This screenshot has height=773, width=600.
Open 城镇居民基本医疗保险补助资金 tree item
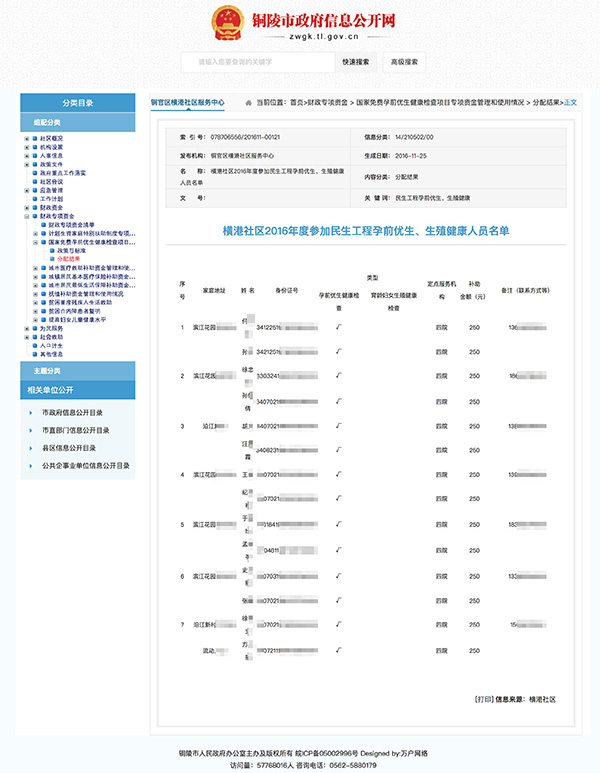tap(92, 277)
